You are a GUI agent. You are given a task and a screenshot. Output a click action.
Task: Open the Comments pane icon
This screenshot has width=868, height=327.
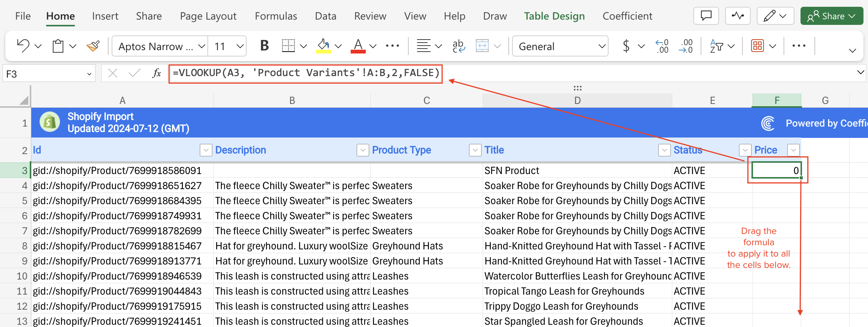coord(706,16)
